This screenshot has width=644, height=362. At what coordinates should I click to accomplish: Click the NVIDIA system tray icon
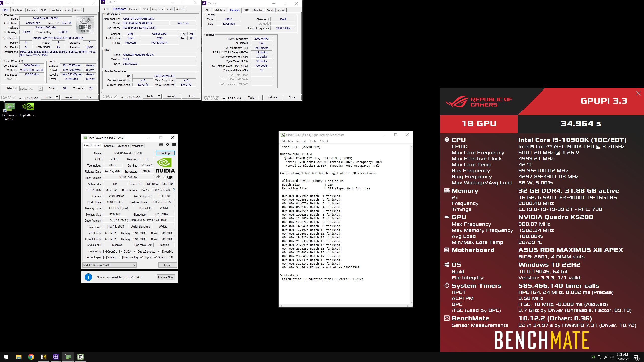pyautogui.click(x=593, y=357)
